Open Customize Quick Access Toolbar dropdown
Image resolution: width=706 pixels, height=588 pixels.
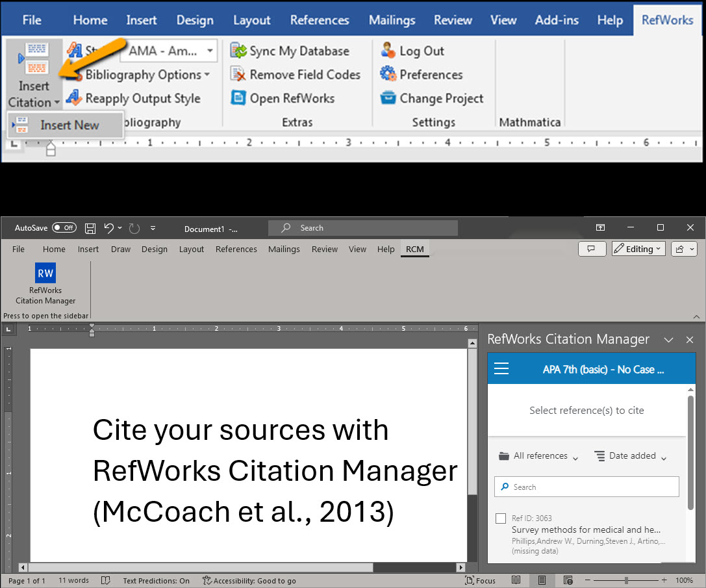click(x=153, y=228)
